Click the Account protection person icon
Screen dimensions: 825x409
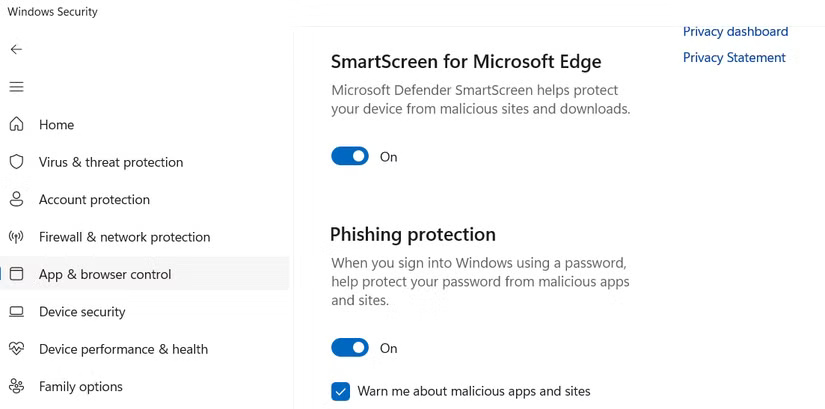click(x=16, y=199)
